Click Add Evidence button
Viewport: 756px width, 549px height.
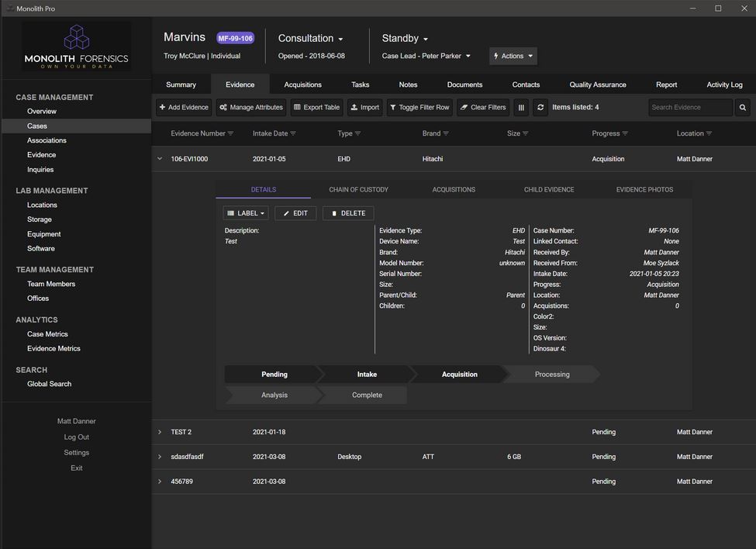pyautogui.click(x=184, y=108)
